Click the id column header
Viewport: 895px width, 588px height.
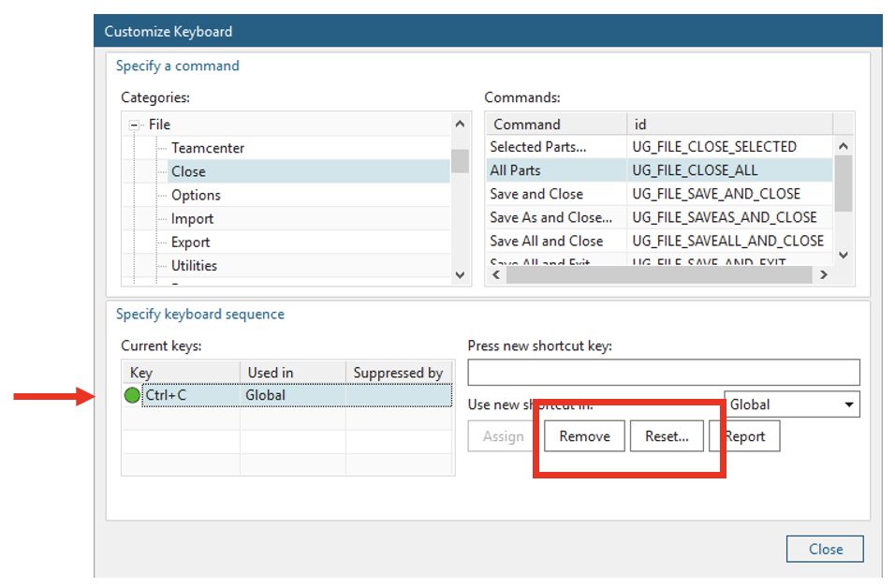pos(730,124)
